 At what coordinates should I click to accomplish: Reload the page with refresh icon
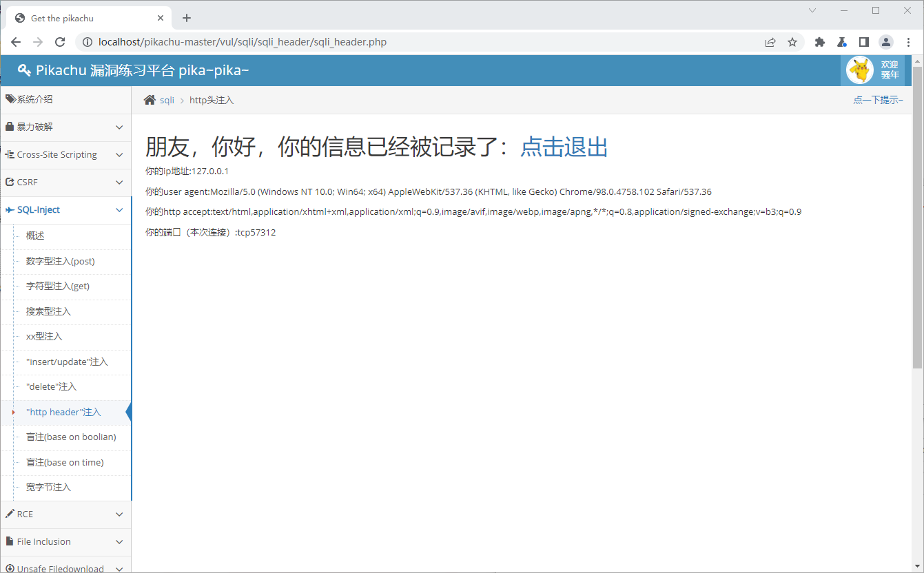click(60, 42)
